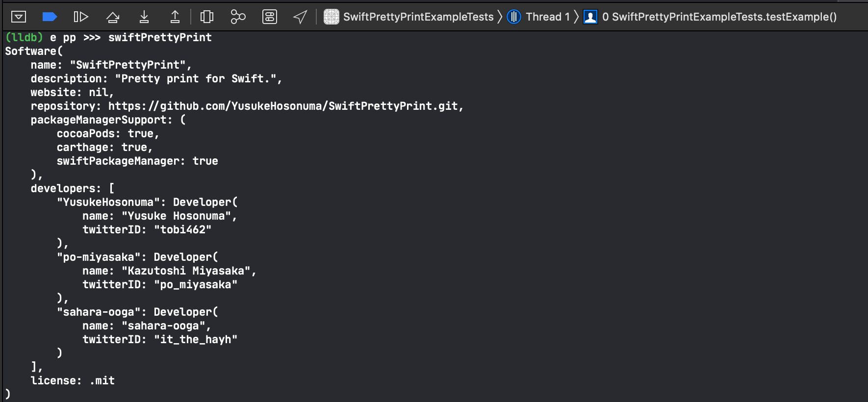
Task: Click the 'cocoaPods: true' line
Action: point(108,133)
